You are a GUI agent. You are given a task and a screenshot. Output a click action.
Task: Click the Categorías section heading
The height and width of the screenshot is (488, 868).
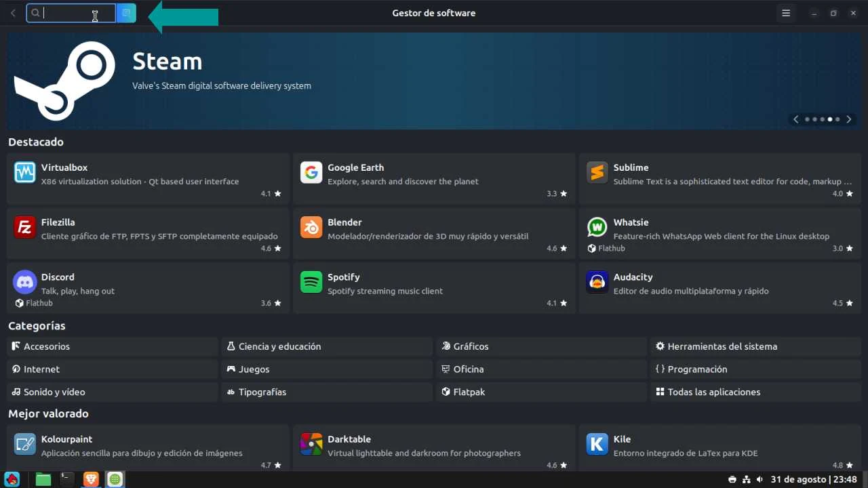(37, 326)
